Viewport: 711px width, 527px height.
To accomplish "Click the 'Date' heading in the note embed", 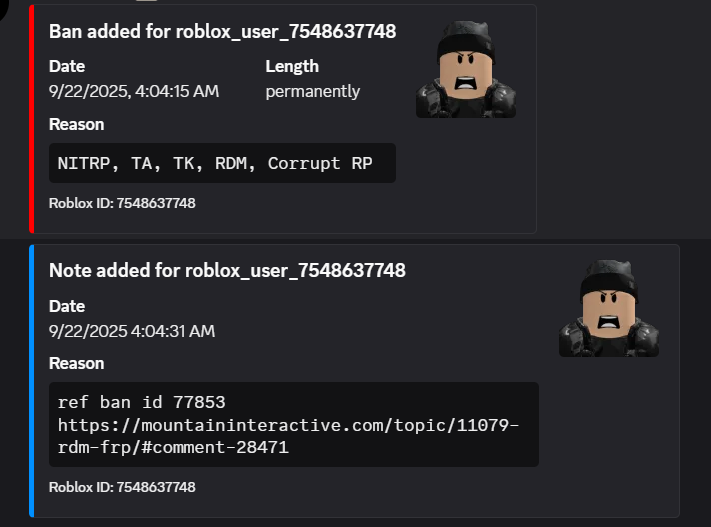I will pyautogui.click(x=67, y=306).
